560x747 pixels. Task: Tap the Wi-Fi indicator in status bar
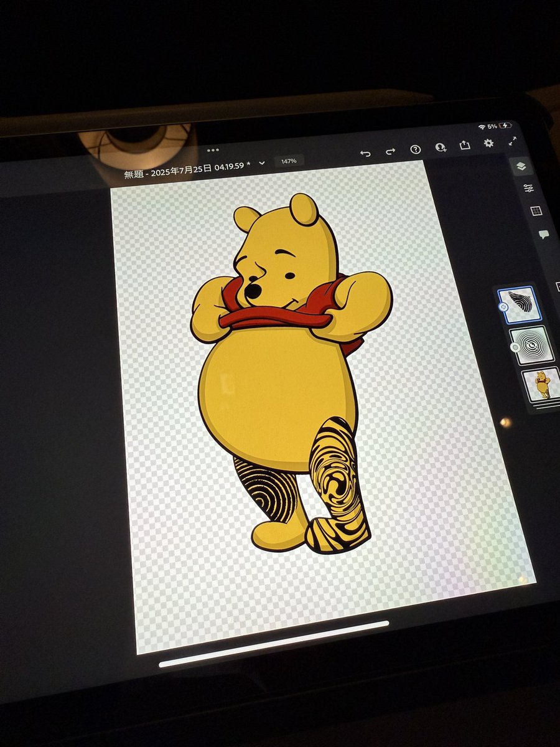(x=482, y=127)
